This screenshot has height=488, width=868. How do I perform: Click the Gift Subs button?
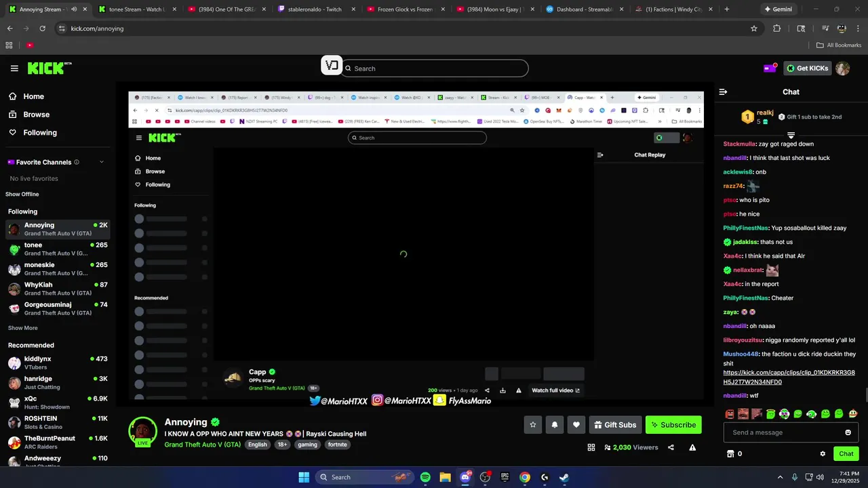(615, 425)
